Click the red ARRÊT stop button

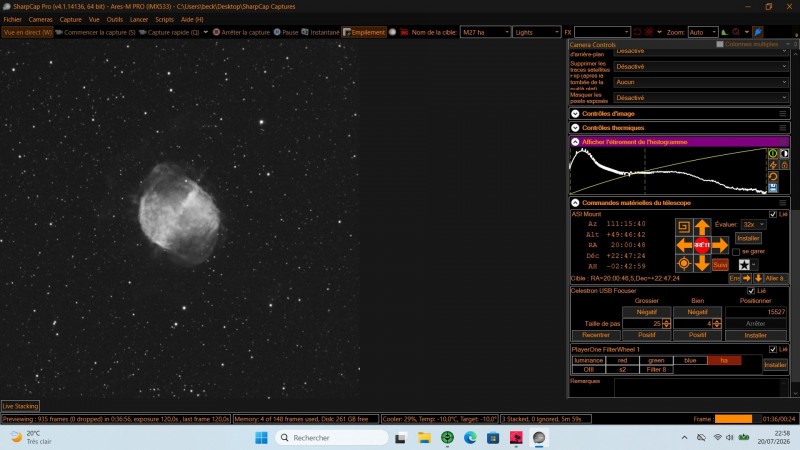click(702, 245)
